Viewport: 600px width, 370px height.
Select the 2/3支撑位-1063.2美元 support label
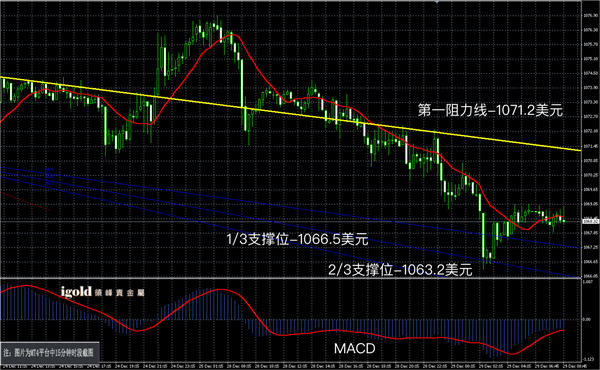coord(400,270)
